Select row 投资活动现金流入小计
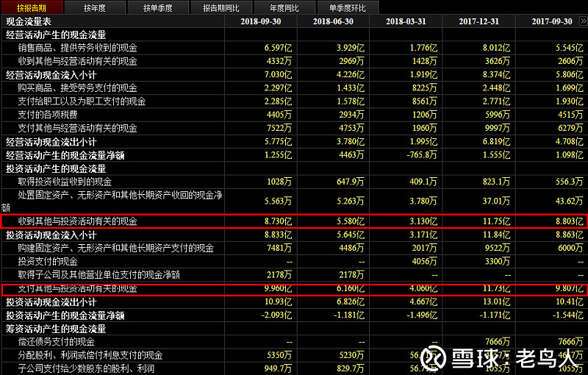The height and width of the screenshot is (375, 588). click(x=294, y=235)
